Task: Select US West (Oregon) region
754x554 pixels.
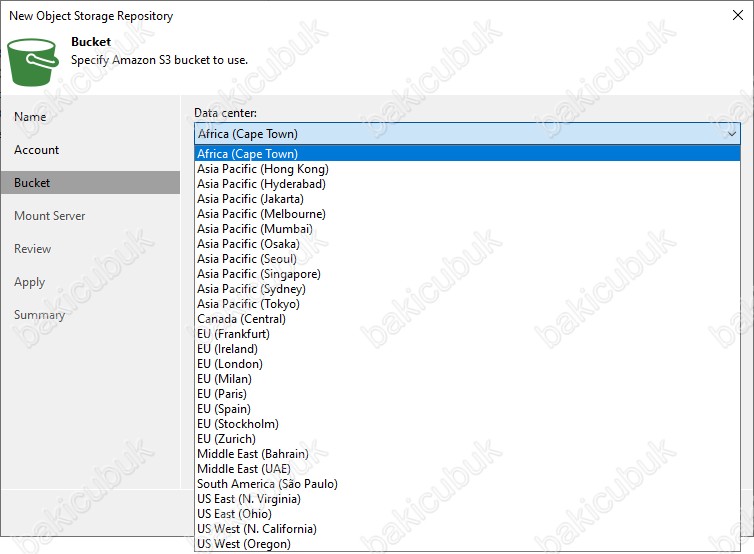Action: 467,544
